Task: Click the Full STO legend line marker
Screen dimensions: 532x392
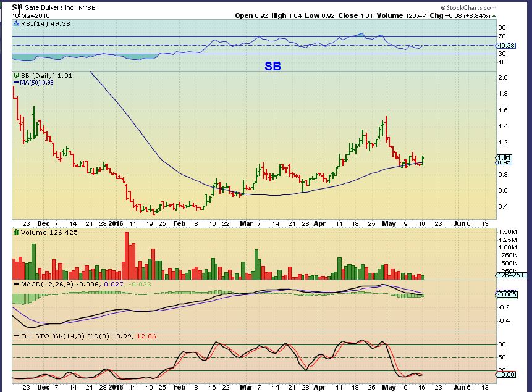Action: pos(16,336)
